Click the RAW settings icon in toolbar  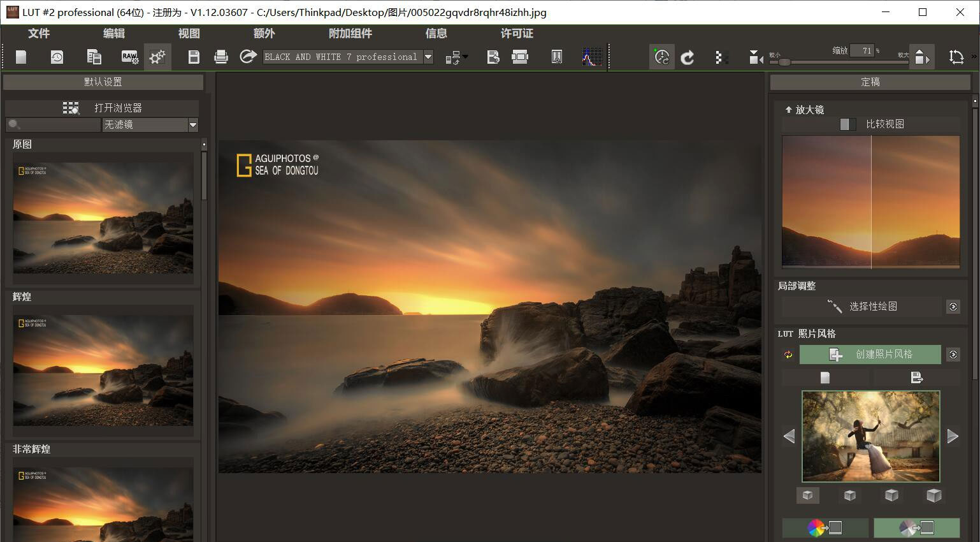coord(129,57)
